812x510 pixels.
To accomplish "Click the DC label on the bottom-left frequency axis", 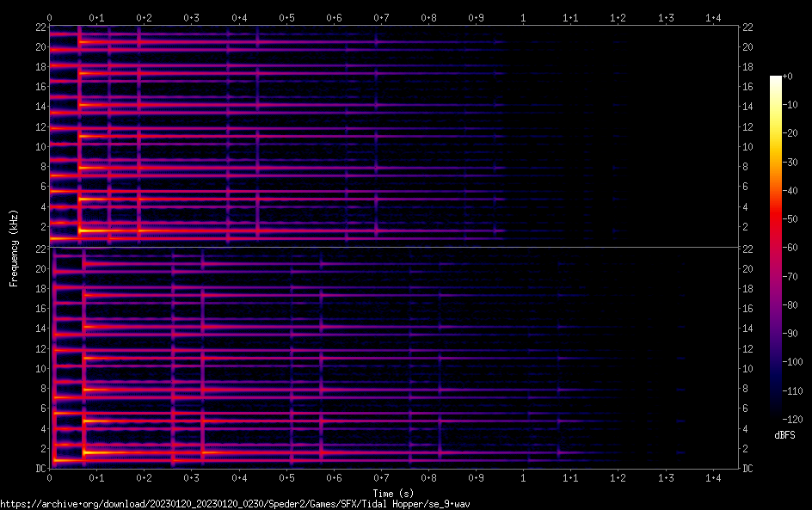I will click(x=39, y=468).
